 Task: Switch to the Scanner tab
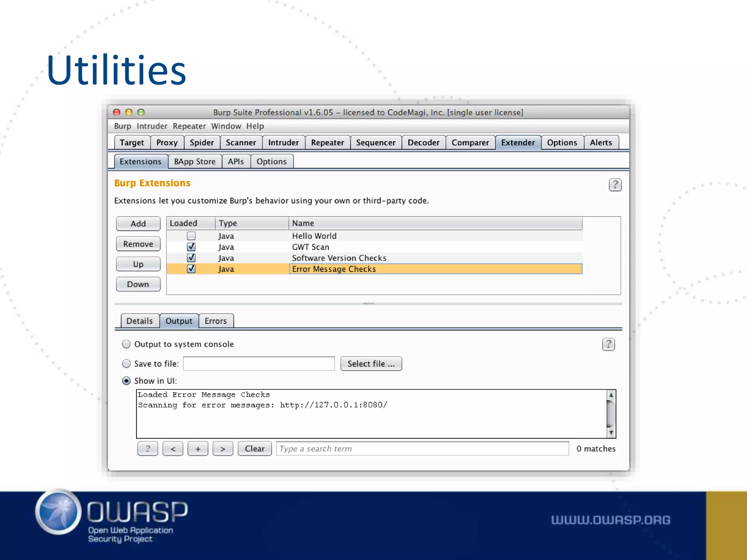coord(241,143)
